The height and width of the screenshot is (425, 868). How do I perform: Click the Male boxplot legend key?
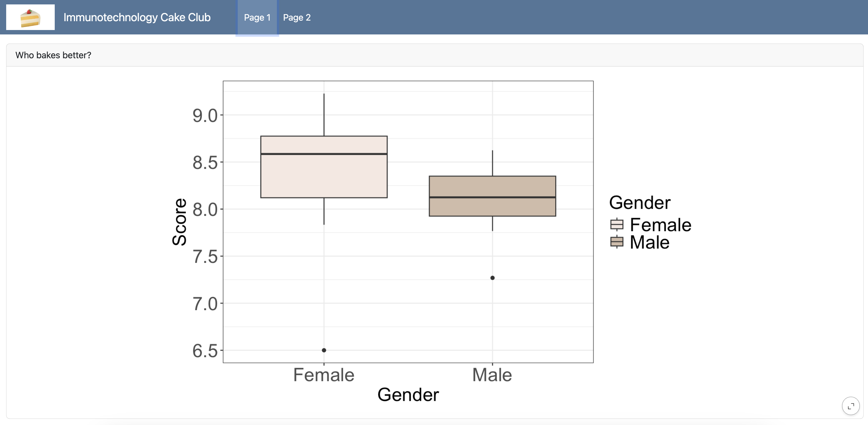(617, 242)
